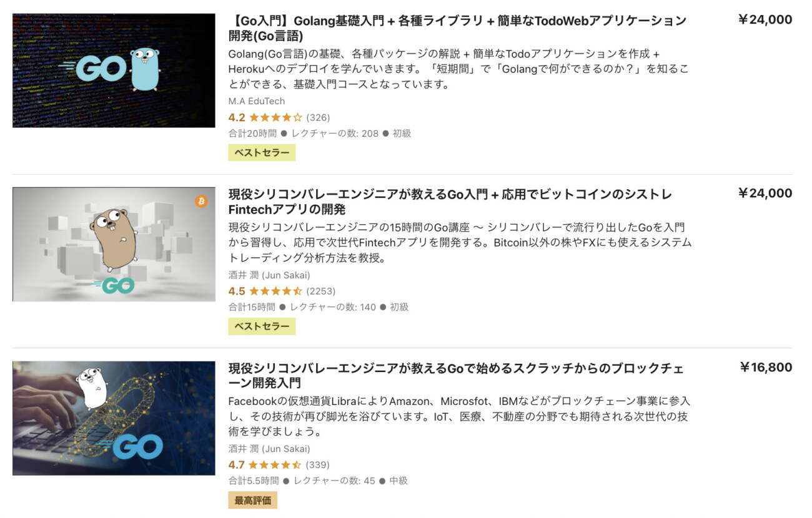Click the 4.7 star rating icons
The image size is (812, 518).
(275, 465)
